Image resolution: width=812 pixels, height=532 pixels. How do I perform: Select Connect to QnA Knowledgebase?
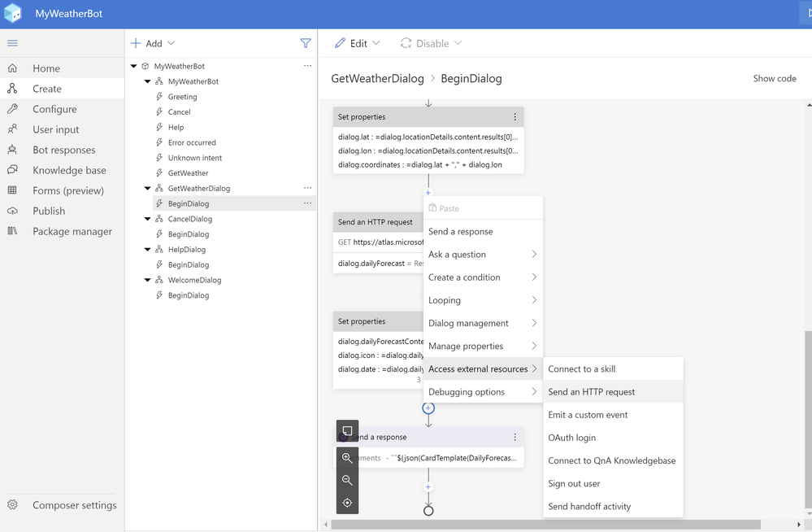613,460
